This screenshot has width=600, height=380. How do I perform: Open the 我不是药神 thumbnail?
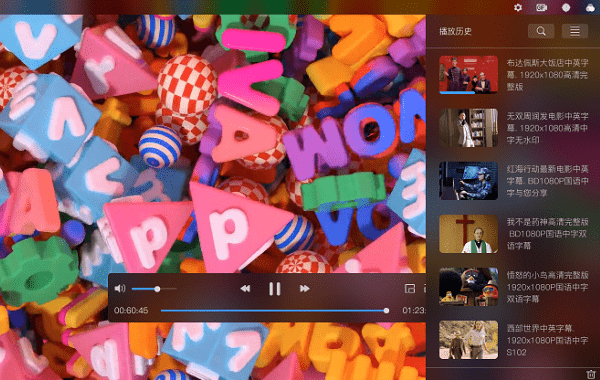click(x=468, y=234)
